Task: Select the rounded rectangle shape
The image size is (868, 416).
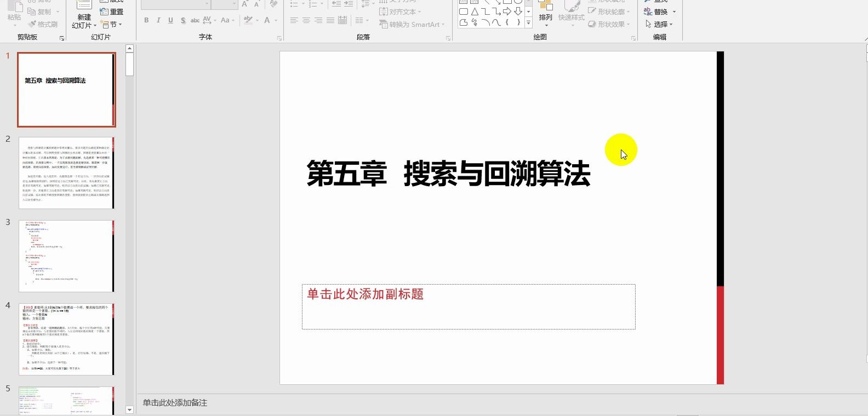Action: point(464,11)
